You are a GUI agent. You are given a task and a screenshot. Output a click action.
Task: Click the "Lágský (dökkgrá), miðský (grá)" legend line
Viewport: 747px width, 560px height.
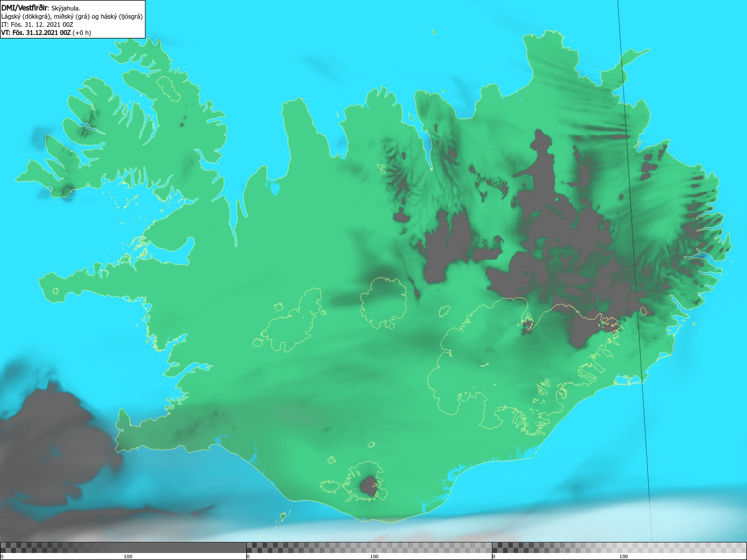pyautogui.click(x=72, y=16)
